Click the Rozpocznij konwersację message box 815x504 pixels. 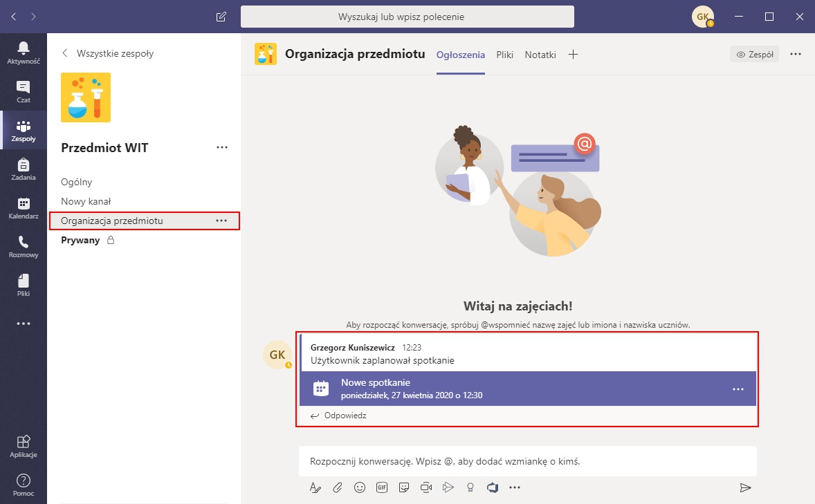pos(528,461)
